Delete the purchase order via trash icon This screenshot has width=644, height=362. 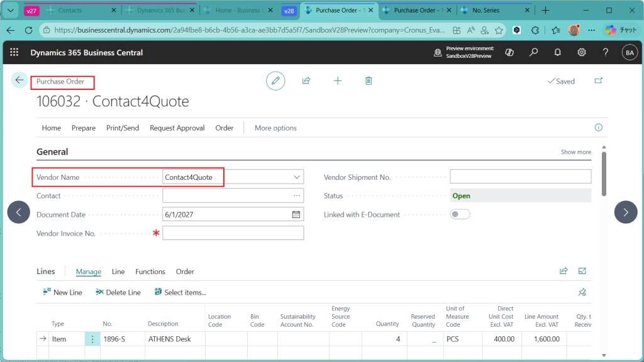pos(369,80)
